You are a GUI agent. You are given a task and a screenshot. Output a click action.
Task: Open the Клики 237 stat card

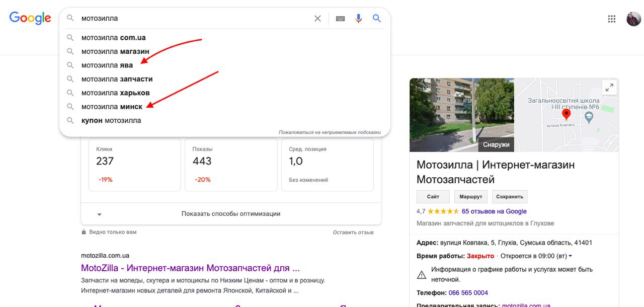tap(134, 165)
